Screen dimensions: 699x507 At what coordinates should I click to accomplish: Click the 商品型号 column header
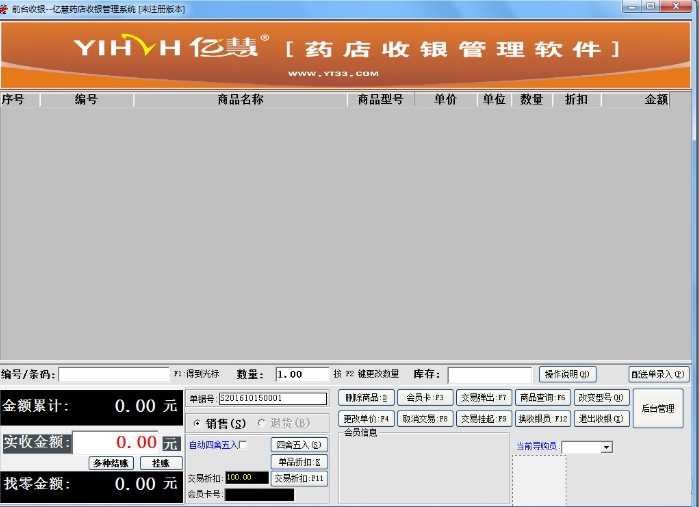[x=381, y=99]
